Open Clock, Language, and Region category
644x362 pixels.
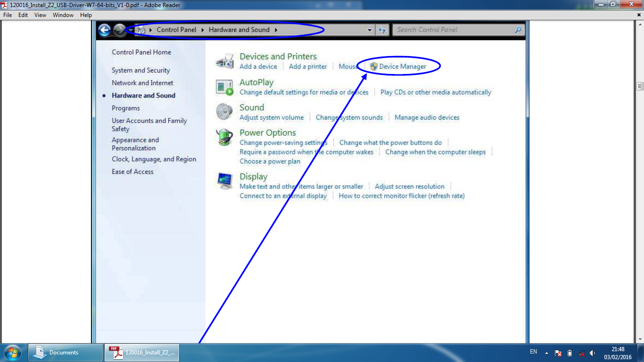[x=154, y=159]
